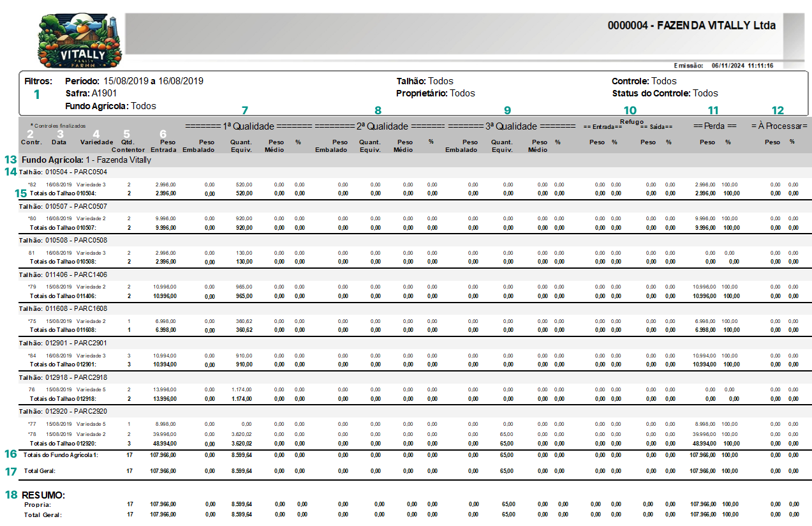Click the '= À Processar=' section header
Viewport: 812px width, 526px height.
(x=779, y=126)
